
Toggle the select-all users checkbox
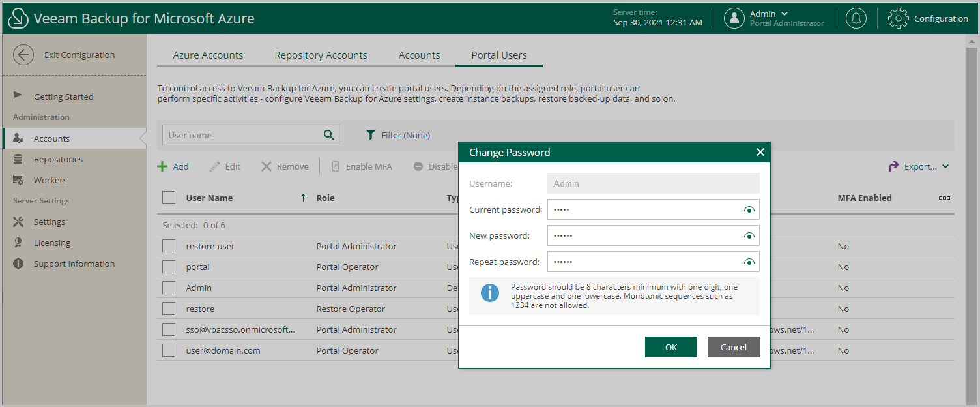[169, 198]
